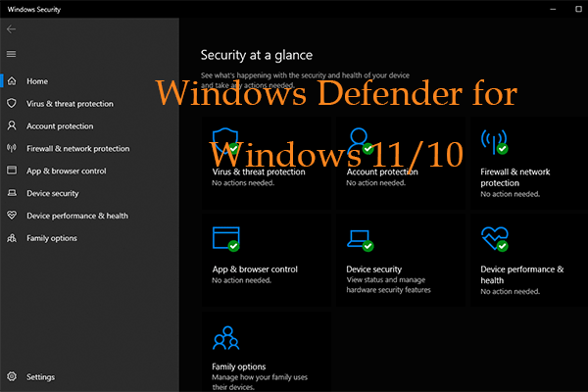This screenshot has width=588, height=392.
Task: Click 'No action needed.' under Firewall tile
Action: tap(510, 194)
